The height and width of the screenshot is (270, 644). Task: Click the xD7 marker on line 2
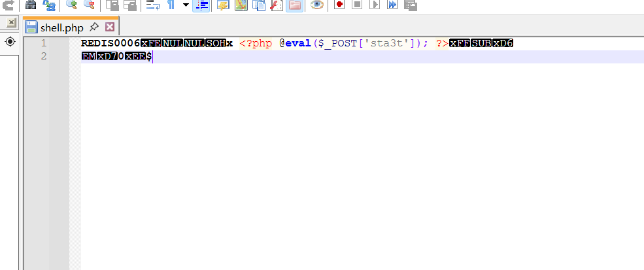[x=107, y=56]
